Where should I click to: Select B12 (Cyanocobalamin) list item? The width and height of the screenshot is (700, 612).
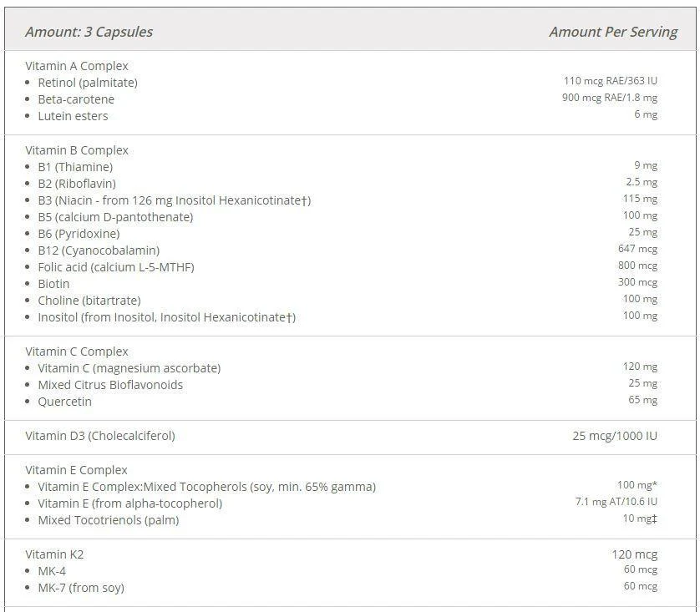[99, 250]
